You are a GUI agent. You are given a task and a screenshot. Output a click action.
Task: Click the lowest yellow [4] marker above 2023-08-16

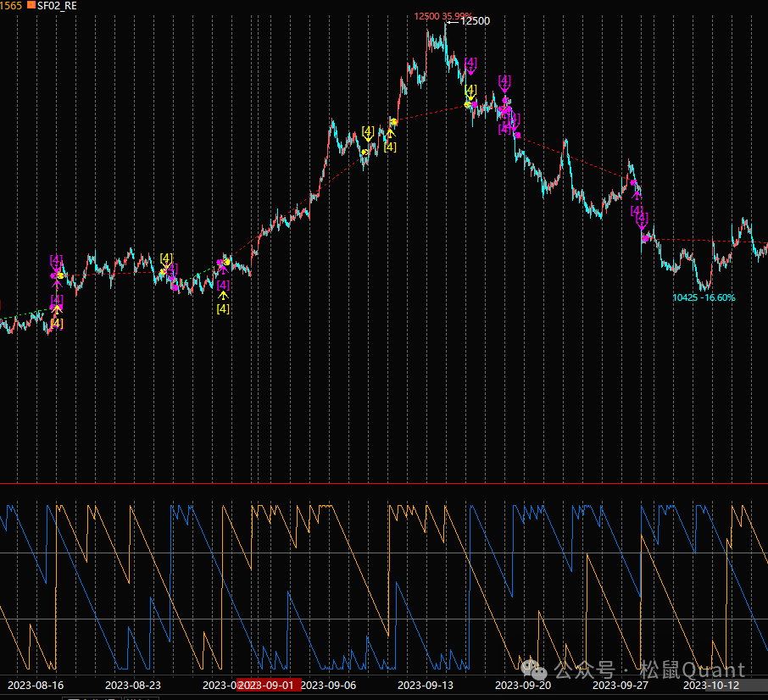click(56, 323)
